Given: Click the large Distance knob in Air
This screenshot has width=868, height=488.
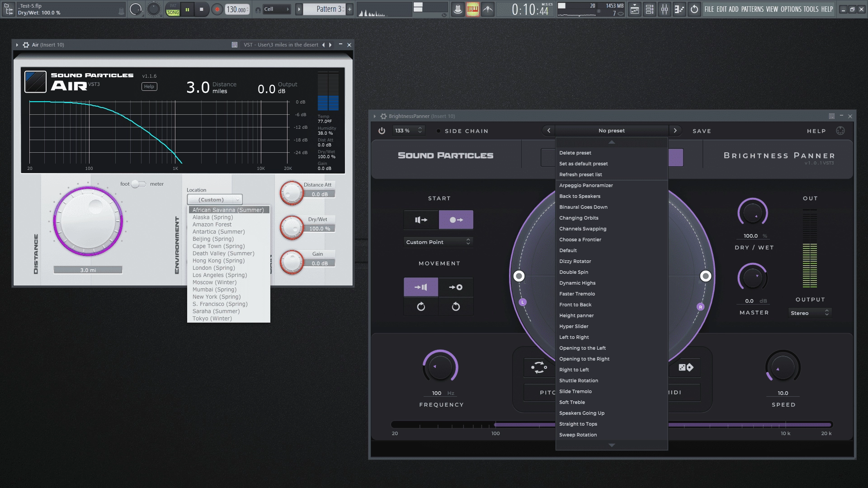Looking at the screenshot, I should 88,221.
